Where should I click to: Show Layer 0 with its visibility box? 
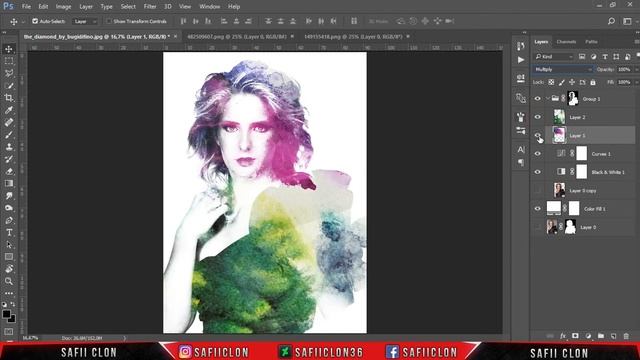(538, 227)
